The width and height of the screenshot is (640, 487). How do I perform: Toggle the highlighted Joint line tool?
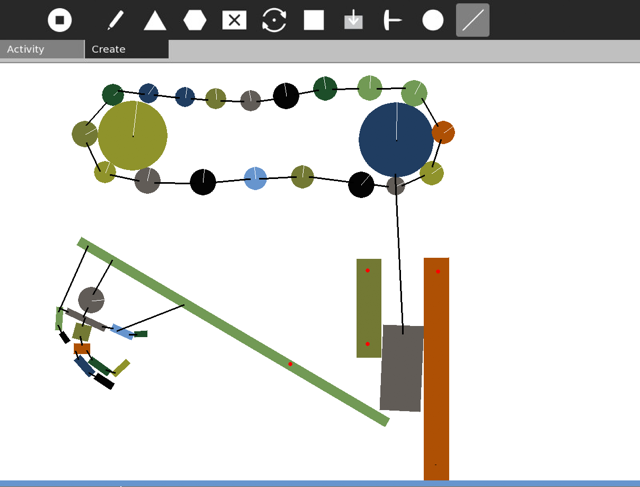pyautogui.click(x=473, y=20)
